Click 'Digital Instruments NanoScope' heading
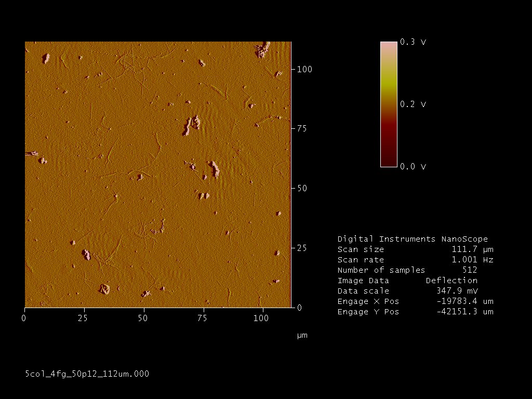Screen dimensions: 532x399 [x=413, y=239]
